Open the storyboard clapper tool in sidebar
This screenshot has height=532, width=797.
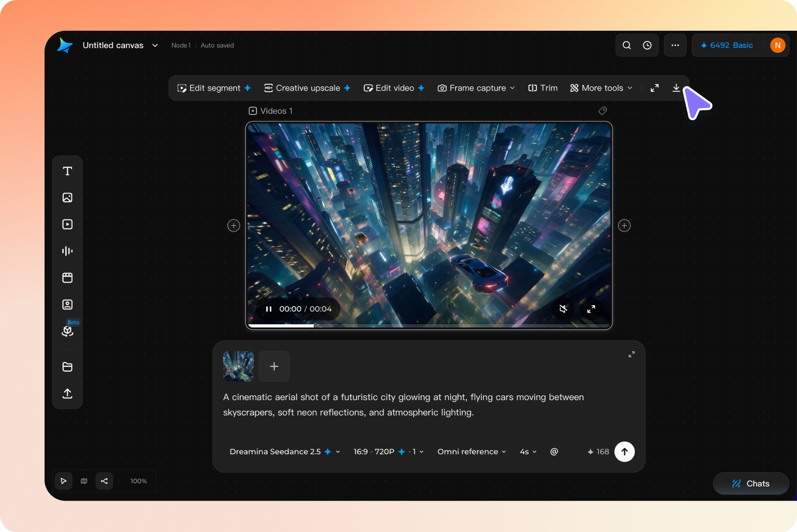(x=67, y=278)
